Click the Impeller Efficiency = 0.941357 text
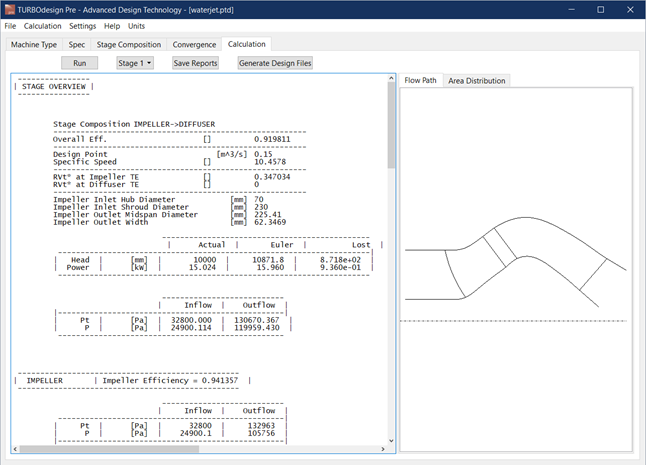 click(x=170, y=381)
